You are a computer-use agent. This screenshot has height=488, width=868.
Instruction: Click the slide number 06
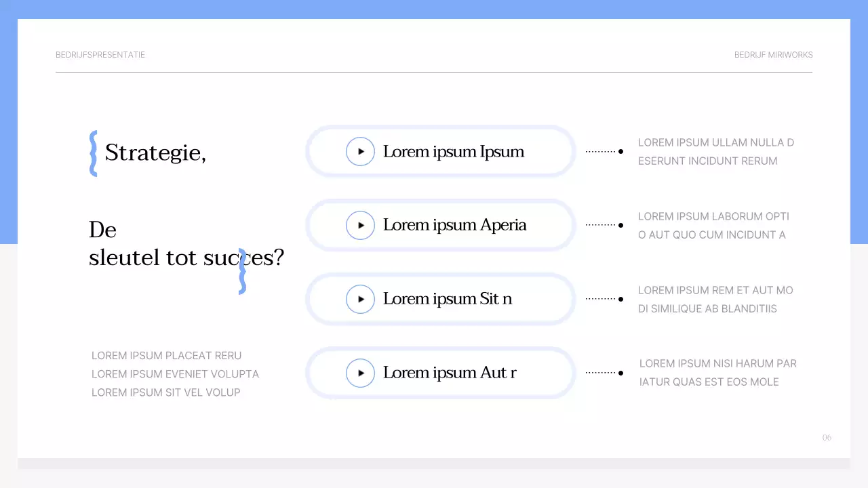[827, 438]
